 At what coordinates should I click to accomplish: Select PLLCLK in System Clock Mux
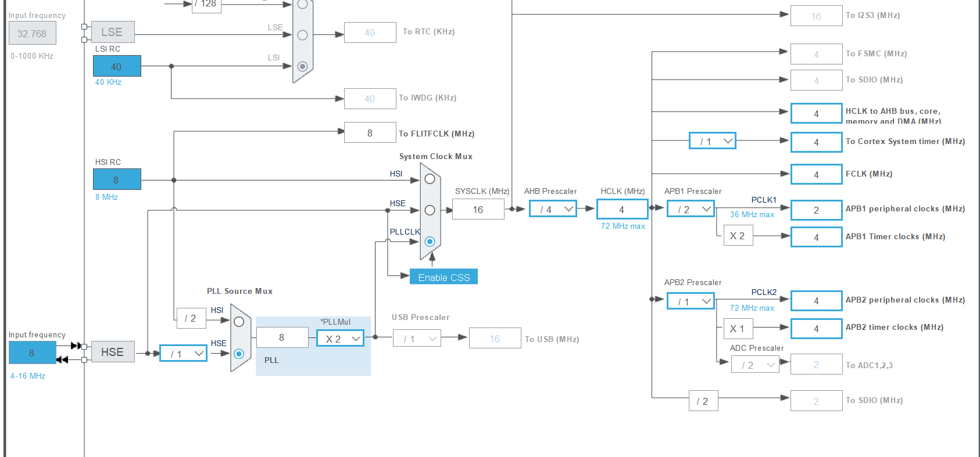click(430, 242)
